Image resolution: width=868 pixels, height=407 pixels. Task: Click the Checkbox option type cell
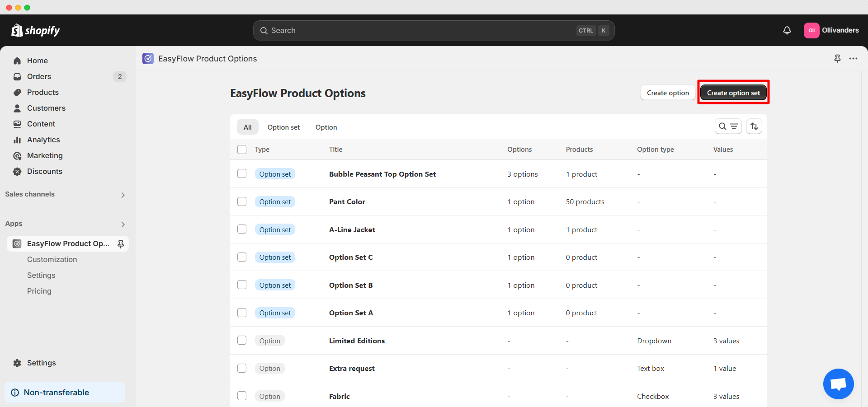[653, 396]
